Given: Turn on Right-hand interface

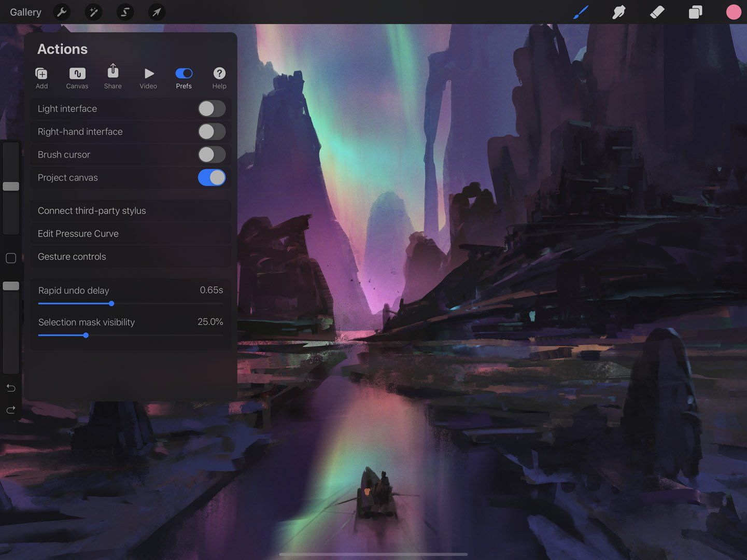Looking at the screenshot, I should tap(212, 131).
